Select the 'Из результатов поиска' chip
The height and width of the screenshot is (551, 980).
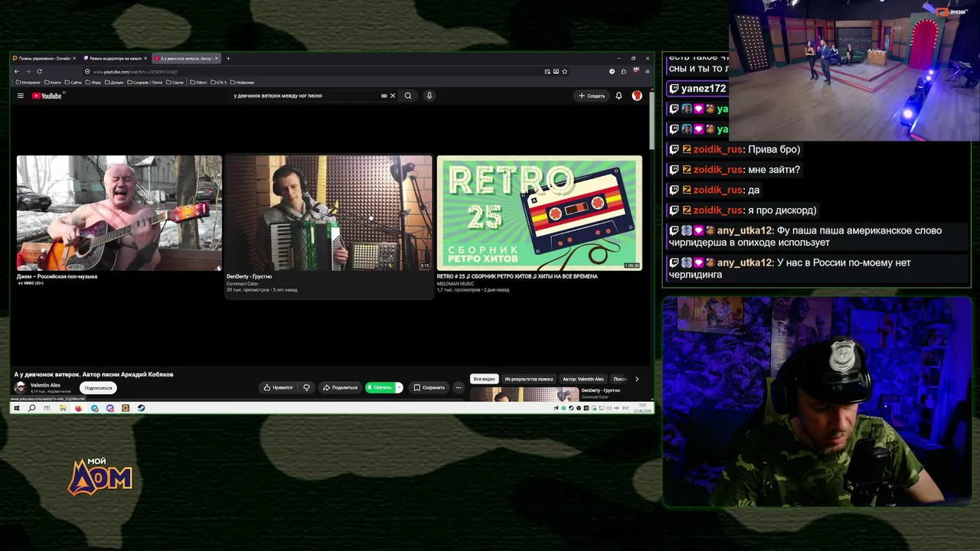pos(528,379)
